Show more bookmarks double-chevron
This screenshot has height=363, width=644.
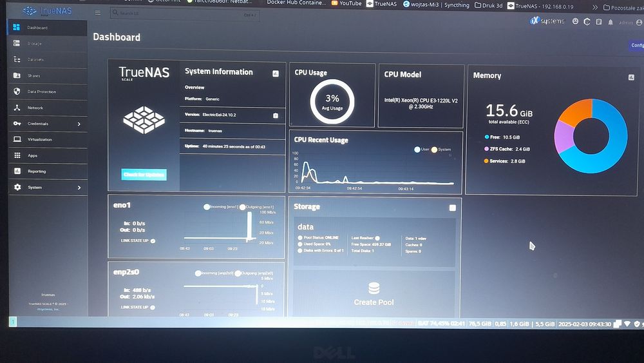pyautogui.click(x=594, y=7)
